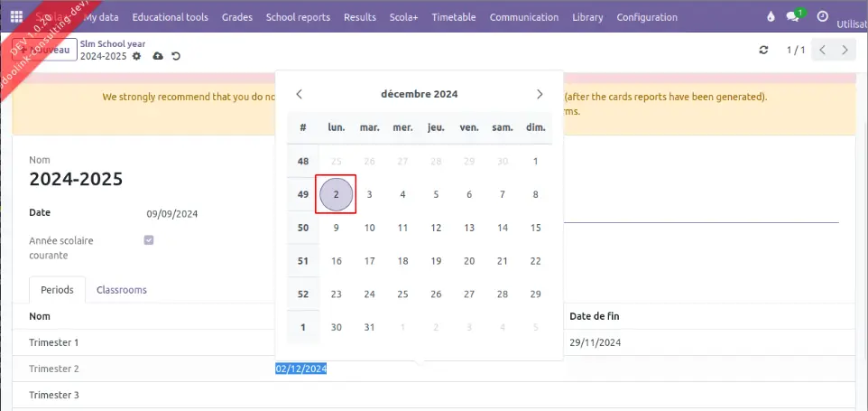Click the cloud save record icon

pyautogui.click(x=158, y=56)
